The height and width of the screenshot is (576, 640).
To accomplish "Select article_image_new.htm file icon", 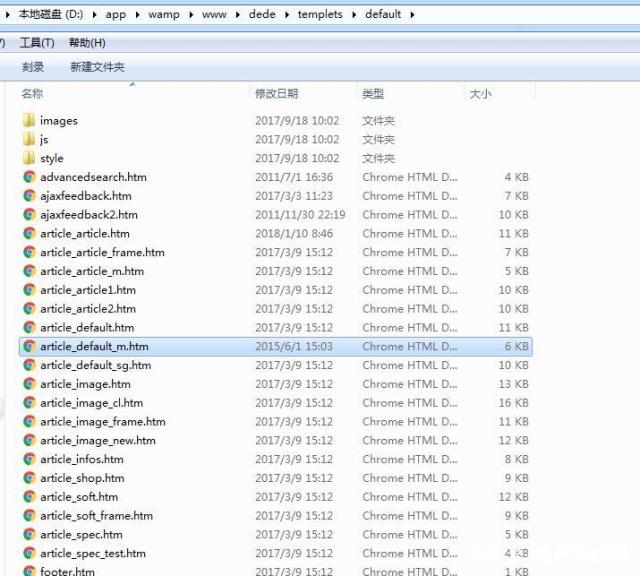I will (x=29, y=440).
